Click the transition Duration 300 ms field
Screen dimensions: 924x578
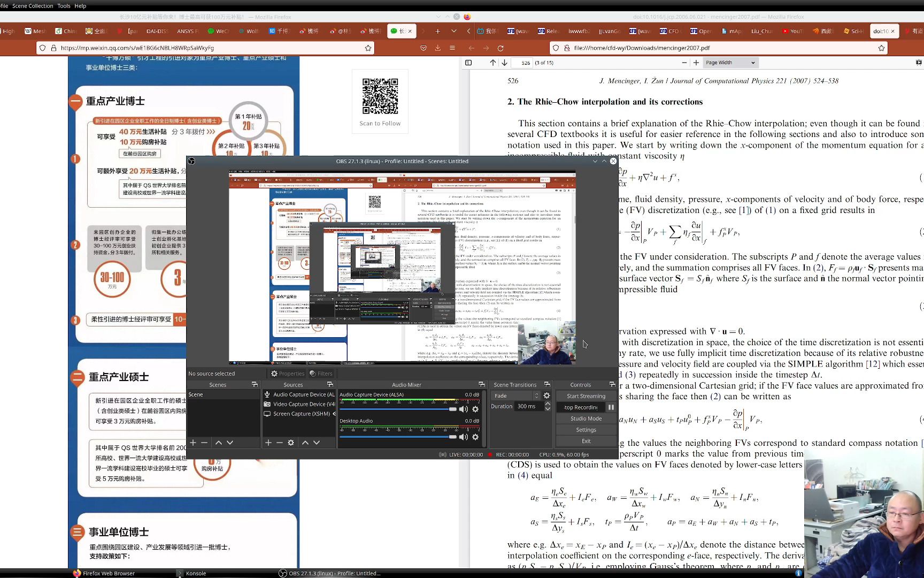(x=529, y=406)
